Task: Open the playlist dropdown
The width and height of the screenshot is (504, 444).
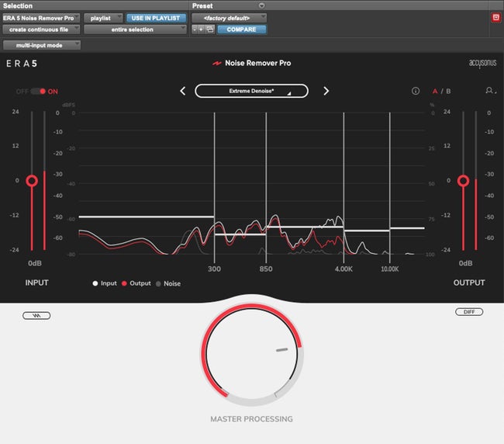Action: click(103, 18)
